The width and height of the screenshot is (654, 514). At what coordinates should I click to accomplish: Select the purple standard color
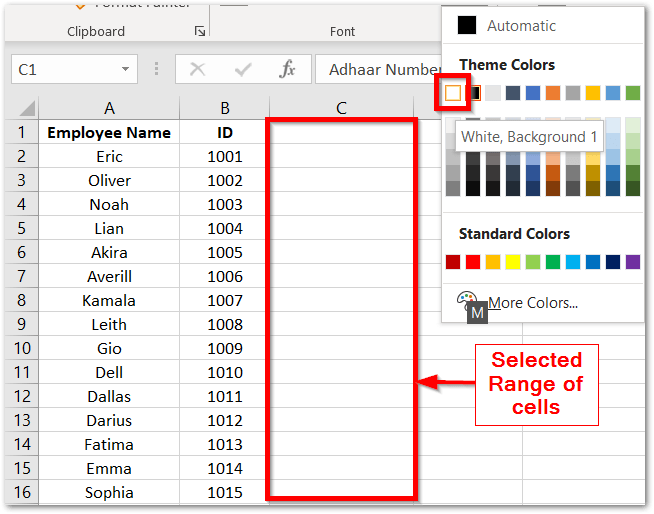click(633, 262)
